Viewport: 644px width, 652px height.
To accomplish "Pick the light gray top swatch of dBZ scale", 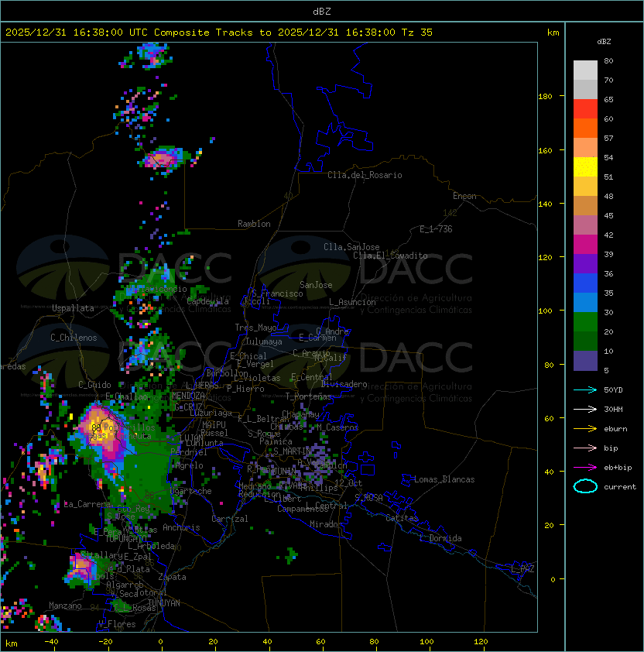I will click(585, 70).
